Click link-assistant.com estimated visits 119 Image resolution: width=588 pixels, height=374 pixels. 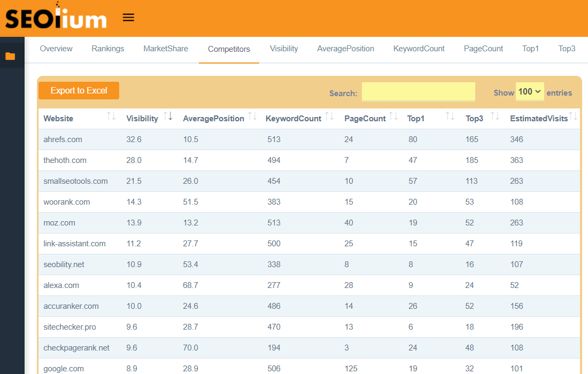click(516, 244)
